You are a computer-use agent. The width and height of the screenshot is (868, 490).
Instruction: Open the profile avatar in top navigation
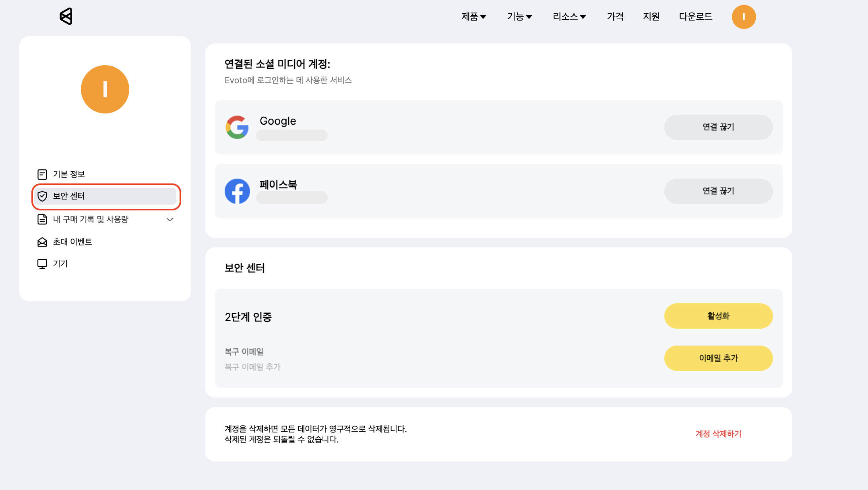[x=744, y=17]
